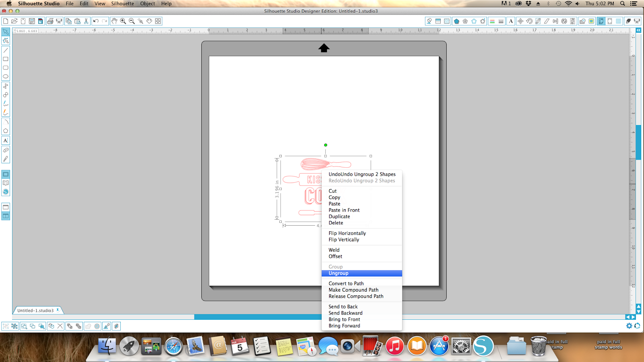Open the Preferences gear icon at bottom right

629,326
